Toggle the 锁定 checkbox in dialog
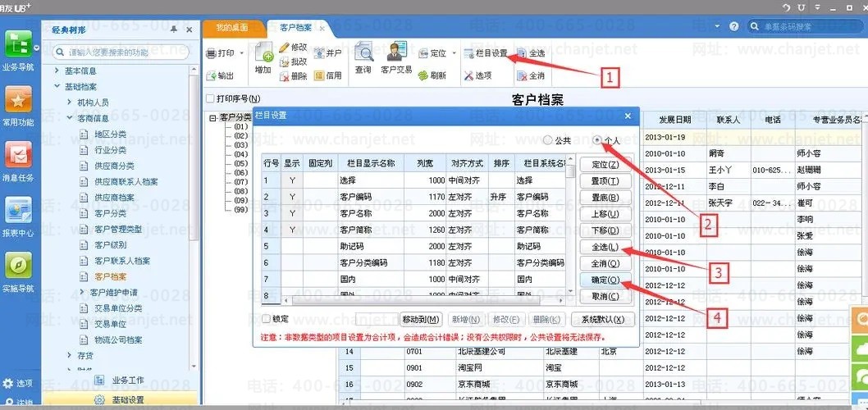This screenshot has width=868, height=410. click(267, 319)
